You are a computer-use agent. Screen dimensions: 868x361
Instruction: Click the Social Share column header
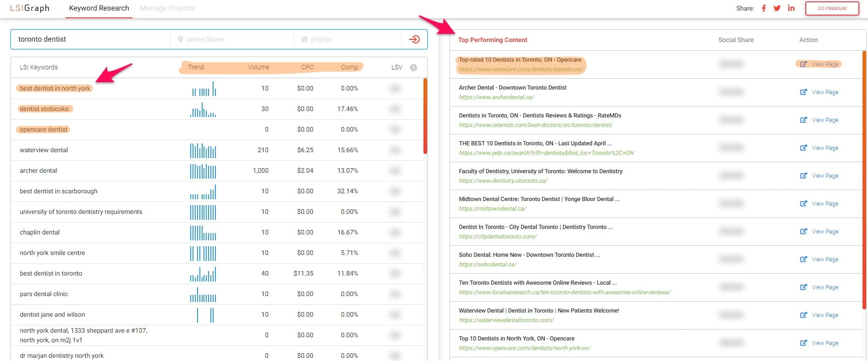click(736, 40)
